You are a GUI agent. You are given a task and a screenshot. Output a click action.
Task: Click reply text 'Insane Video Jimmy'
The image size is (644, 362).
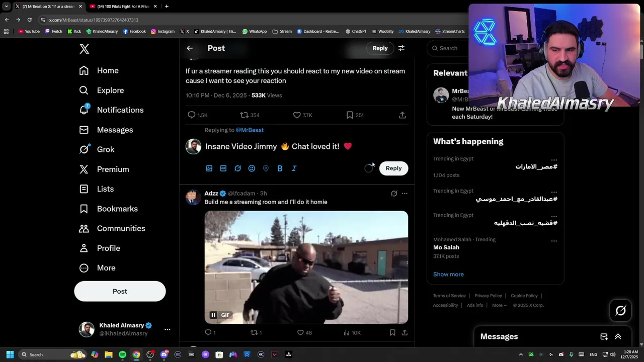(x=241, y=146)
